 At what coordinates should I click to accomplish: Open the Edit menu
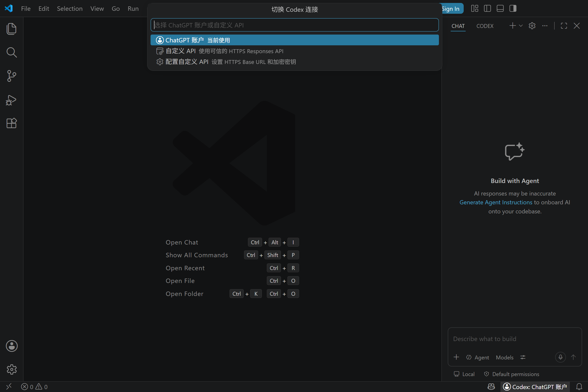[x=44, y=9]
